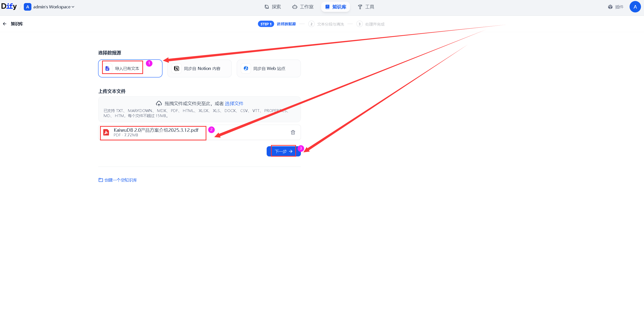Click the back arrow beside 知识库

5,24
